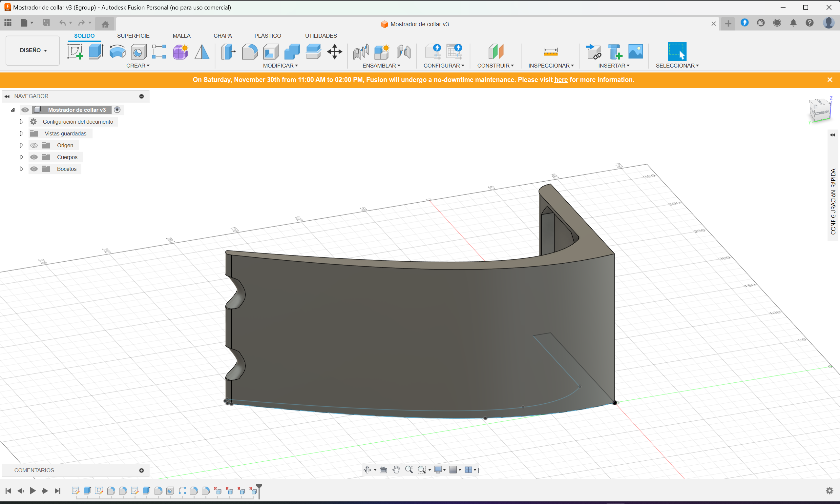Toggle visibility of Cuerpos folder
Viewport: 840px width, 504px height.
(x=34, y=157)
